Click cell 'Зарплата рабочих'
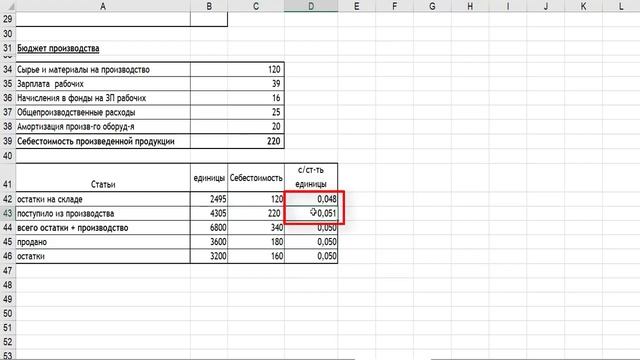Image resolution: width=640 pixels, height=360 pixels. [x=103, y=84]
